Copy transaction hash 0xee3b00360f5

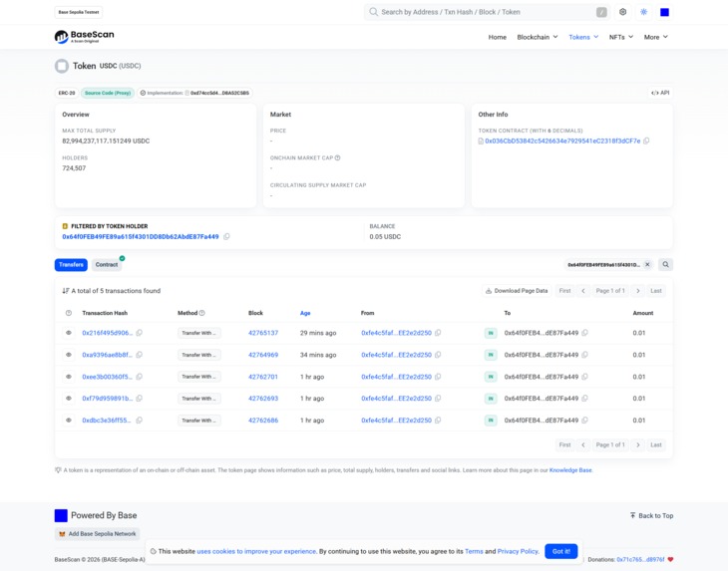[x=139, y=377]
